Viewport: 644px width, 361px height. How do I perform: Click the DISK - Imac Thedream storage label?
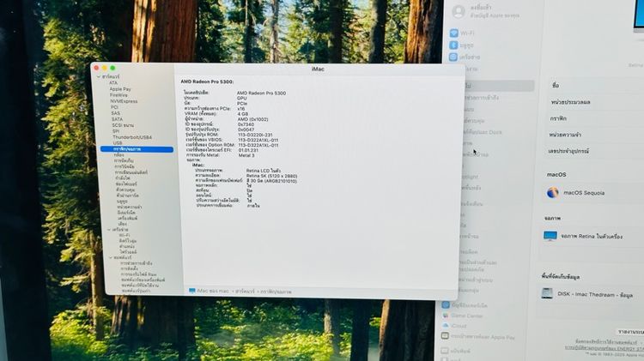pyautogui.click(x=595, y=294)
